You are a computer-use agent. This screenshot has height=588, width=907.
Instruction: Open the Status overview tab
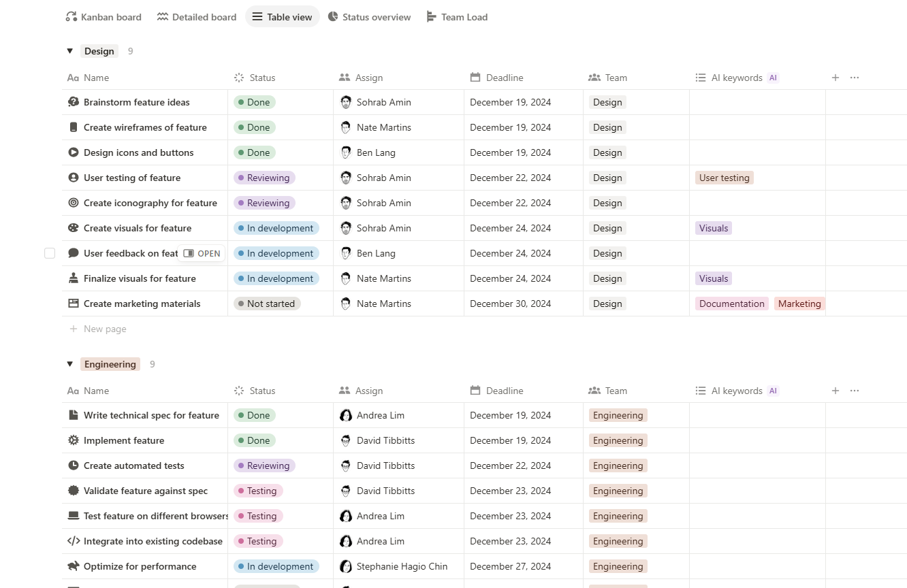369,17
